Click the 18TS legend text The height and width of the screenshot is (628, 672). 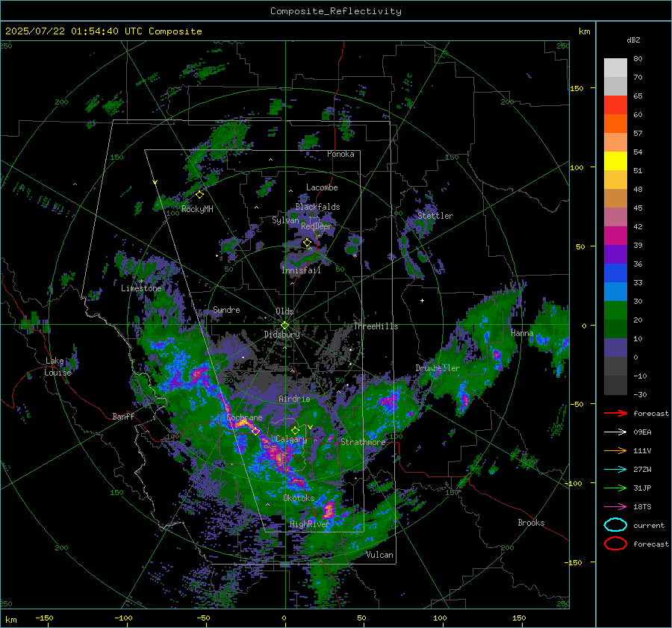(642, 507)
